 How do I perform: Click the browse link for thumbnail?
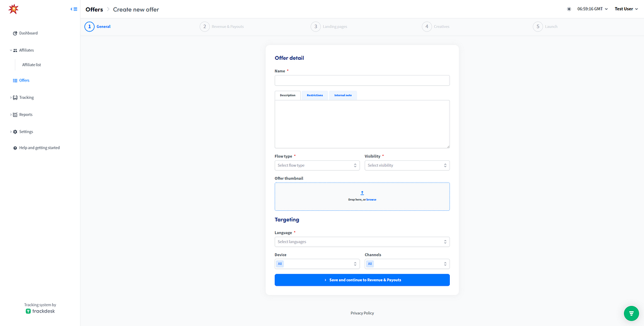(x=371, y=200)
